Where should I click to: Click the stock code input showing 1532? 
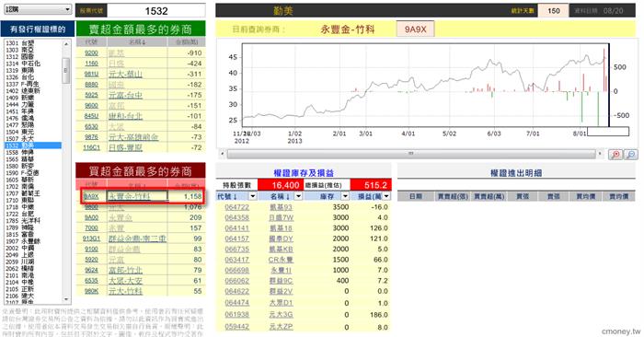coord(156,11)
